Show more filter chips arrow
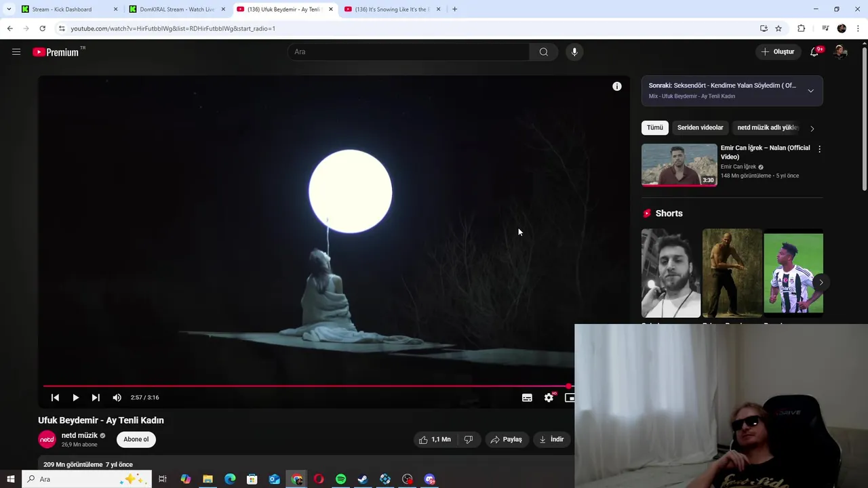 coord(812,128)
